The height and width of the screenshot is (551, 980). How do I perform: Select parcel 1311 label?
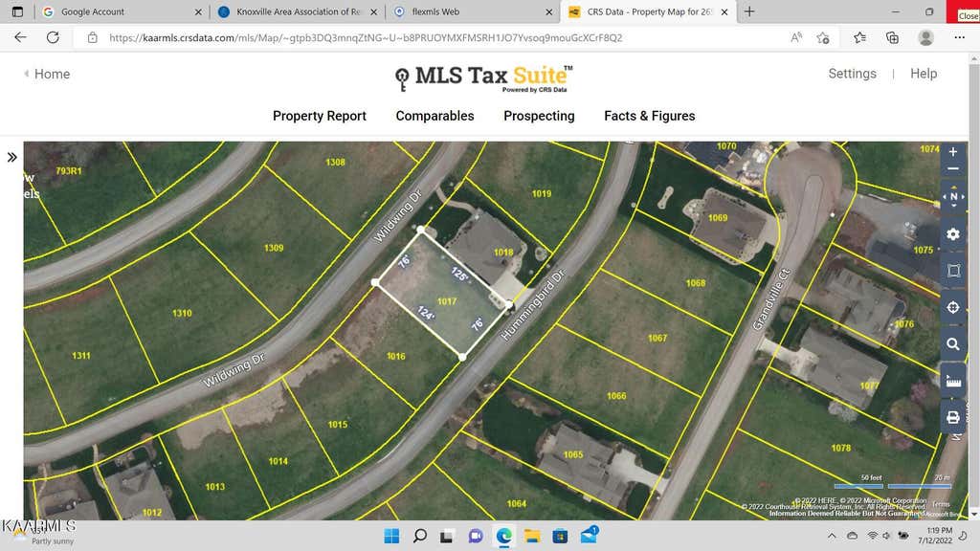pos(81,356)
